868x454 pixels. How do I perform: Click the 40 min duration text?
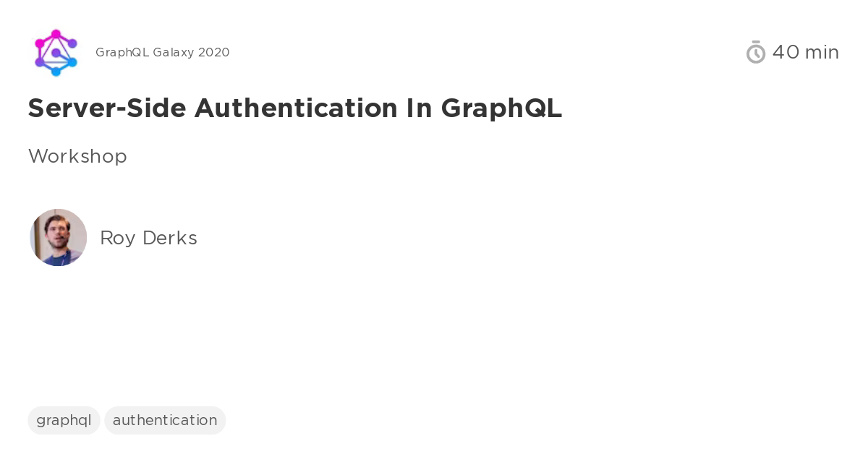click(805, 52)
